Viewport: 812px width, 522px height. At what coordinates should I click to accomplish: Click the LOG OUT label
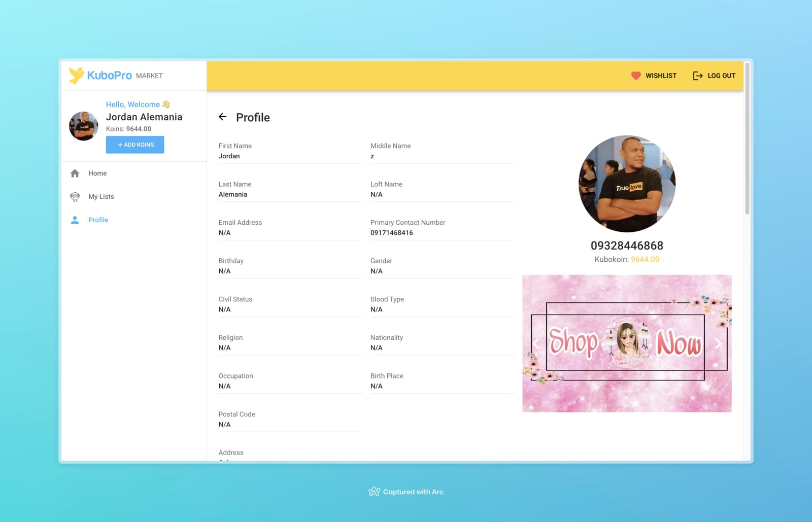pyautogui.click(x=721, y=75)
